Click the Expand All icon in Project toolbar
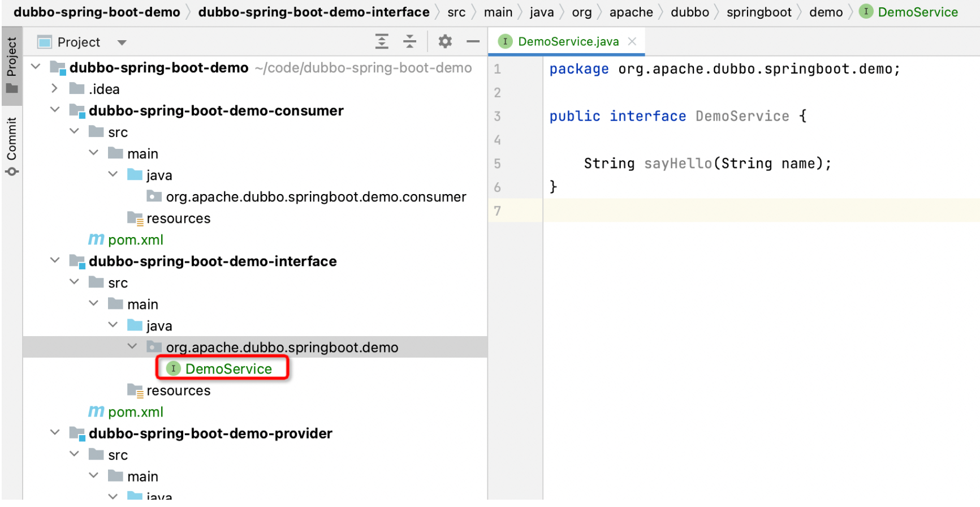 [382, 41]
